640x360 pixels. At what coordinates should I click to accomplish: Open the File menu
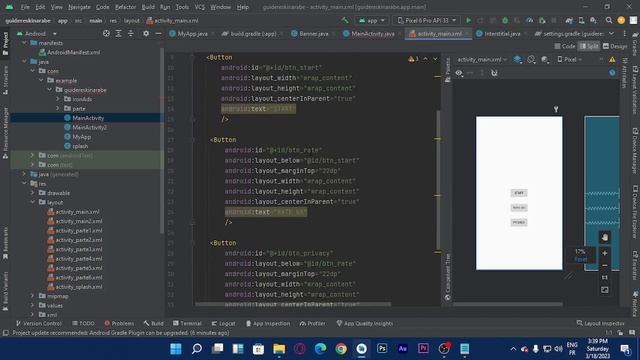click(25, 7)
